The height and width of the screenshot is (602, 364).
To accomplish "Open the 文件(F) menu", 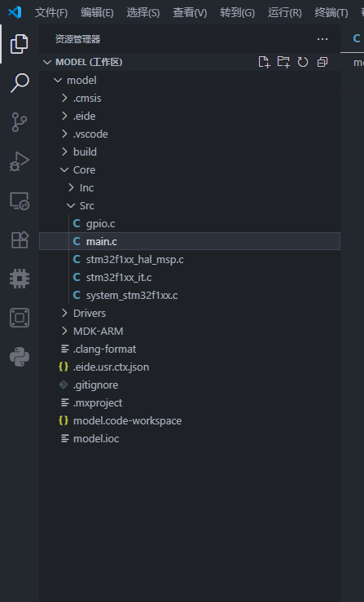I will click(x=51, y=13).
